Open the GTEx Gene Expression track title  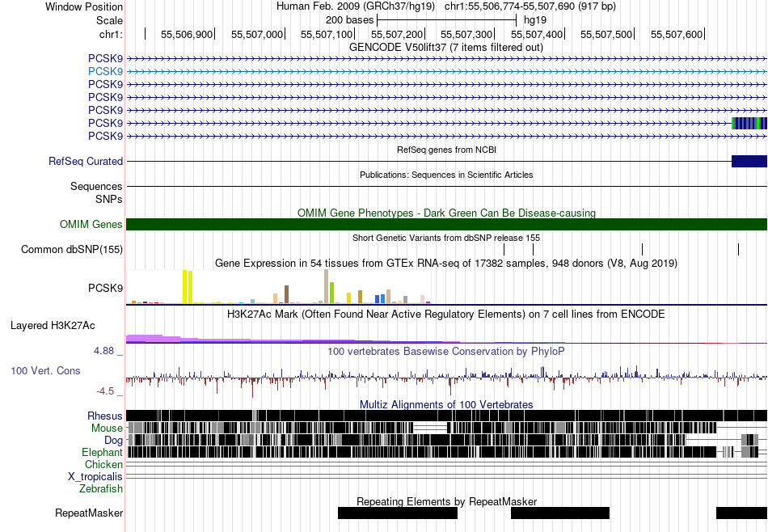click(x=446, y=264)
